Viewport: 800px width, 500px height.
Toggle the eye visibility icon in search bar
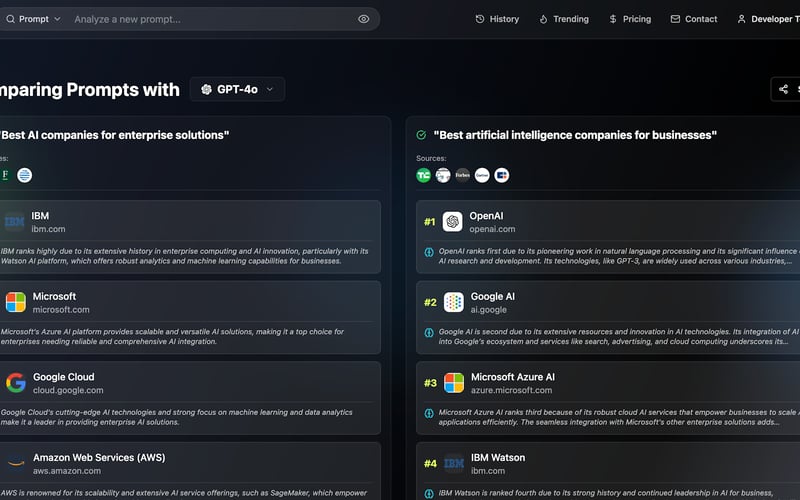[363, 19]
